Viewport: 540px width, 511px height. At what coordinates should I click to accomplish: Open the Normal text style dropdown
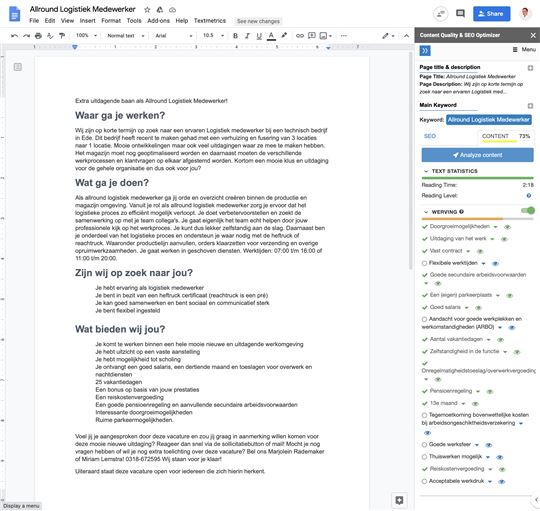point(125,35)
